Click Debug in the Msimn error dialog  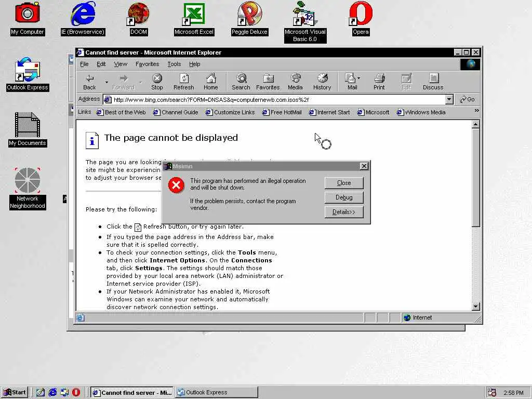pyautogui.click(x=344, y=197)
